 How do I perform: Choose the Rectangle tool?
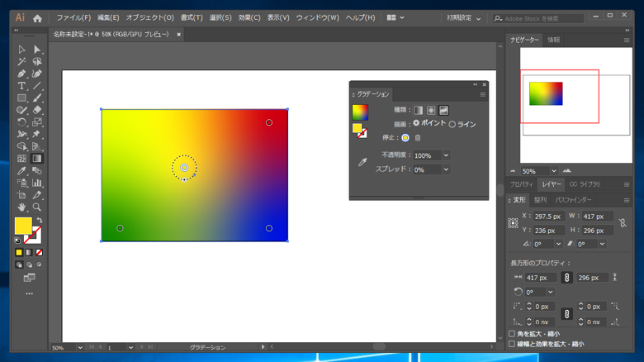[x=21, y=98]
